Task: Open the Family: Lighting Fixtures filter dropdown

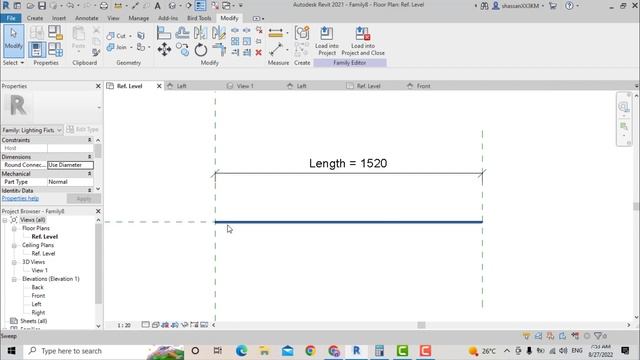Action: 32,130
